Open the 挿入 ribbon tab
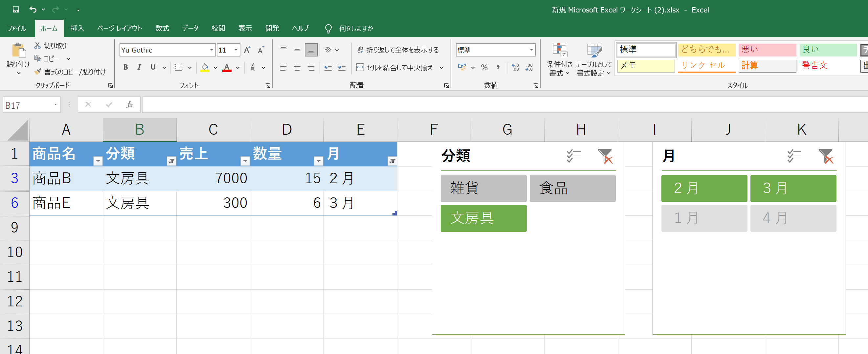868x354 pixels. coord(77,28)
